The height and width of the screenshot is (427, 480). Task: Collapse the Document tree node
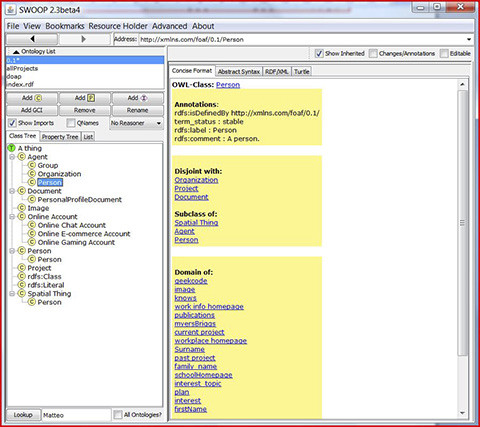click(x=12, y=191)
